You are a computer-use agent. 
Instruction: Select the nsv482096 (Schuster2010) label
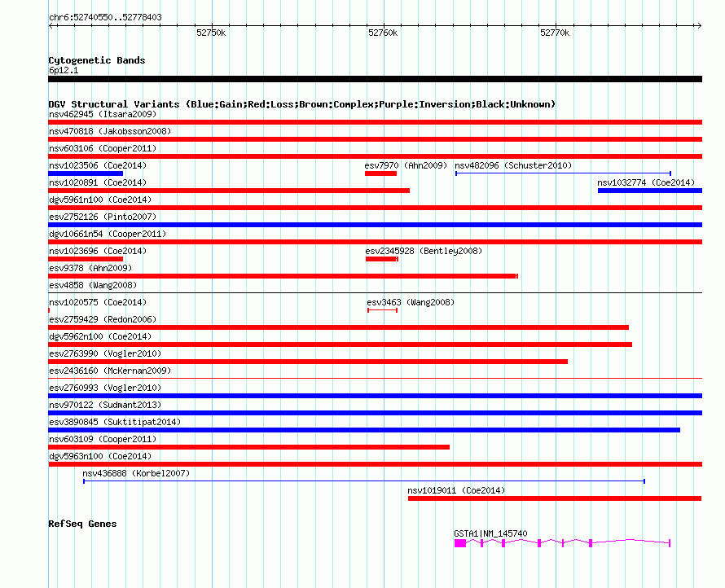tap(513, 165)
